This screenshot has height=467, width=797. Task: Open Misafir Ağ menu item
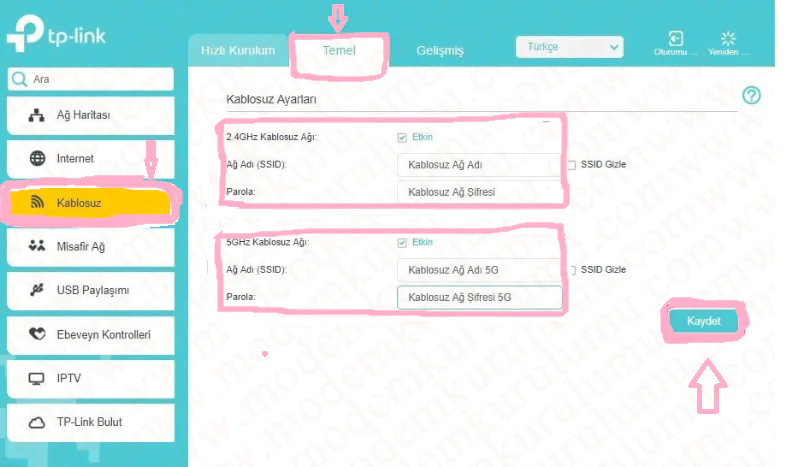coord(90,246)
